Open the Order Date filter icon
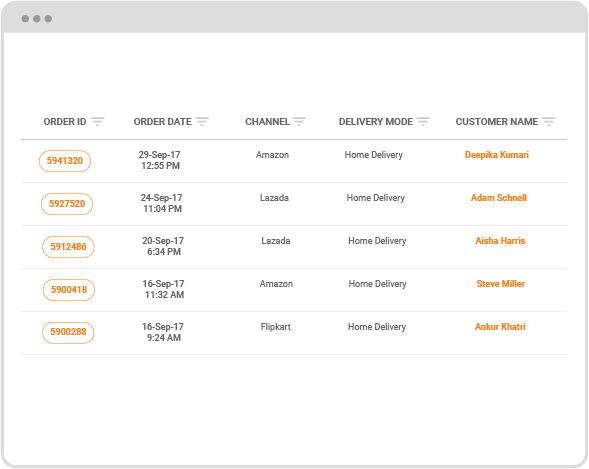589x469 pixels. click(x=202, y=122)
